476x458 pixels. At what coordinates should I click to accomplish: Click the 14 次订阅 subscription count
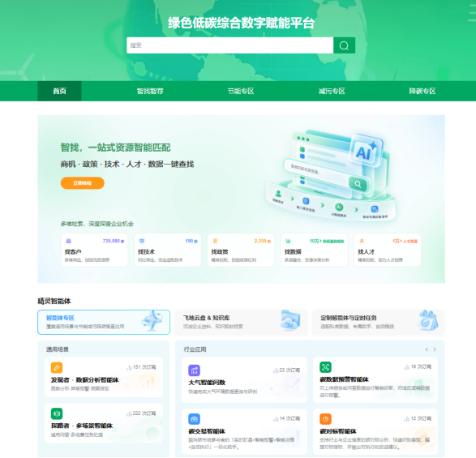coord(286,419)
